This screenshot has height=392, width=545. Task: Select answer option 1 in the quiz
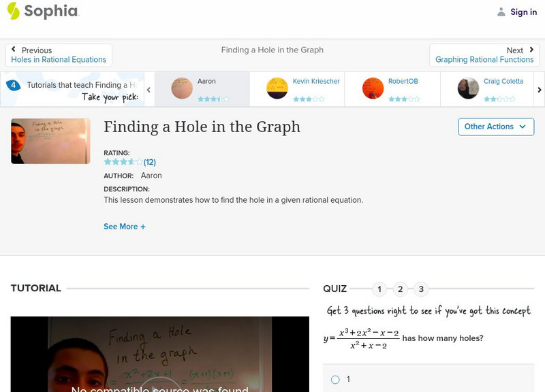[334, 380]
